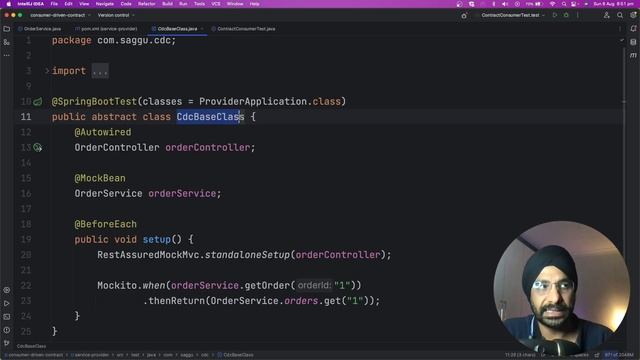Open the Refactor menu

[x=147, y=4]
